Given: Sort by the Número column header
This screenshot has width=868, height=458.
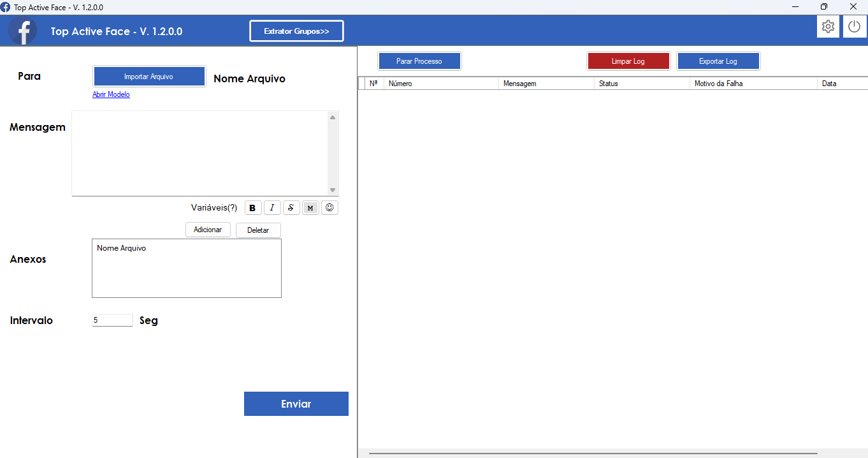Looking at the screenshot, I should (x=441, y=84).
